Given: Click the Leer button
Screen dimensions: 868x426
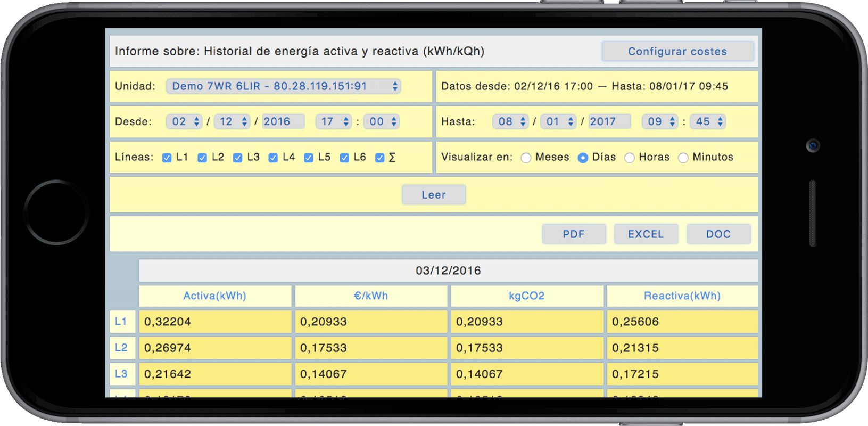Looking at the screenshot, I should tap(434, 195).
